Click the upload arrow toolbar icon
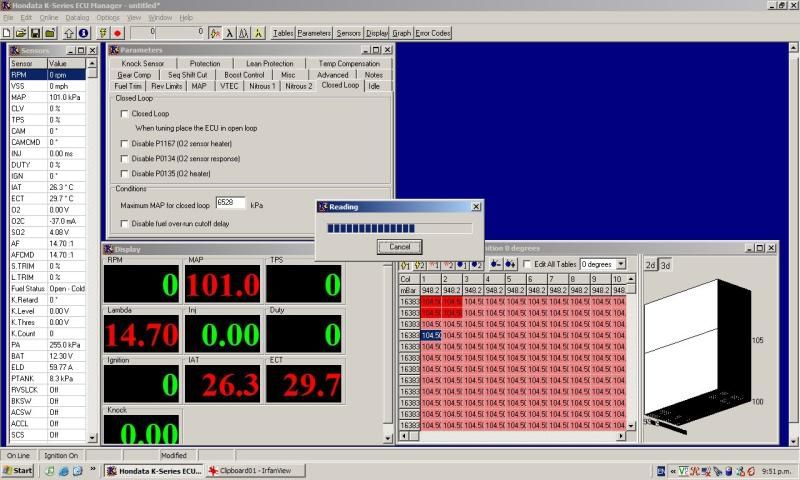 pyautogui.click(x=67, y=33)
